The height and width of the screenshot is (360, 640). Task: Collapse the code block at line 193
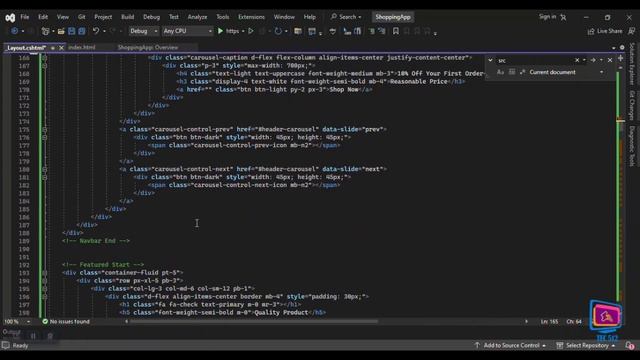click(x=44, y=273)
